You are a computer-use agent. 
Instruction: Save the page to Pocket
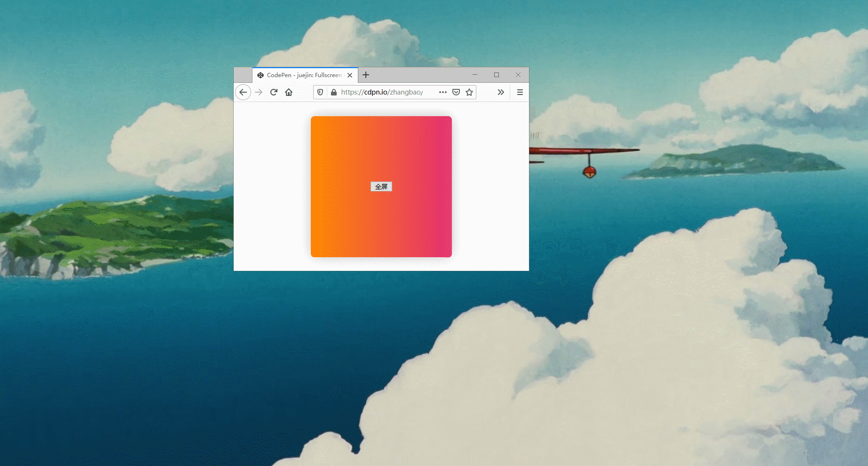[x=456, y=92]
